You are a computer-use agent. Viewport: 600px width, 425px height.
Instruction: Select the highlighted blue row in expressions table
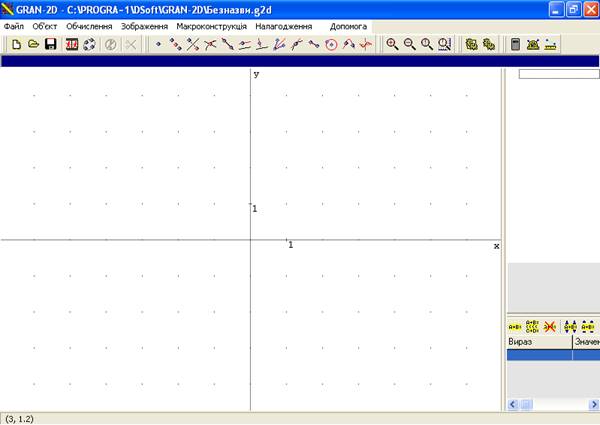(553, 355)
